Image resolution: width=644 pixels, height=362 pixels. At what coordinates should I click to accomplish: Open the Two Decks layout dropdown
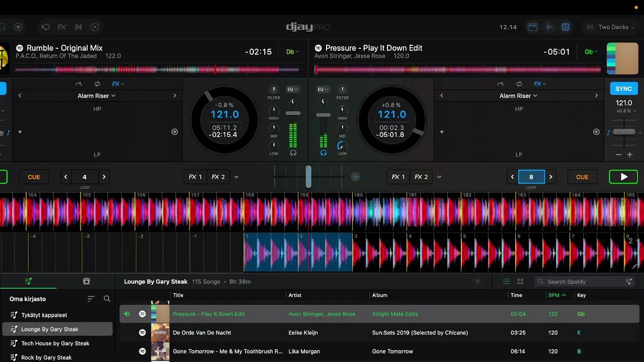tap(611, 27)
